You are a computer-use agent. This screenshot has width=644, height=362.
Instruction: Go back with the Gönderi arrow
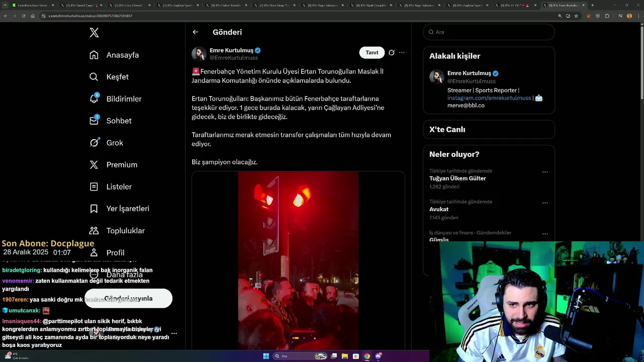tap(195, 32)
